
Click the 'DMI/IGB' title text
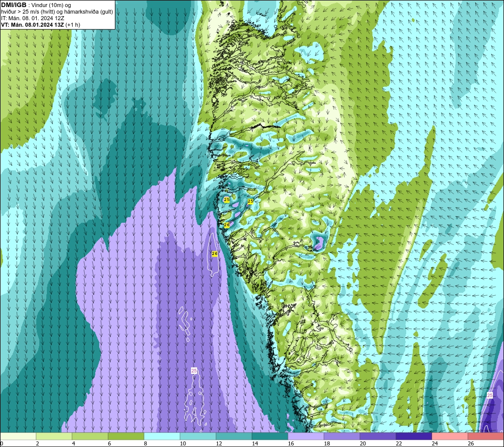14,5
